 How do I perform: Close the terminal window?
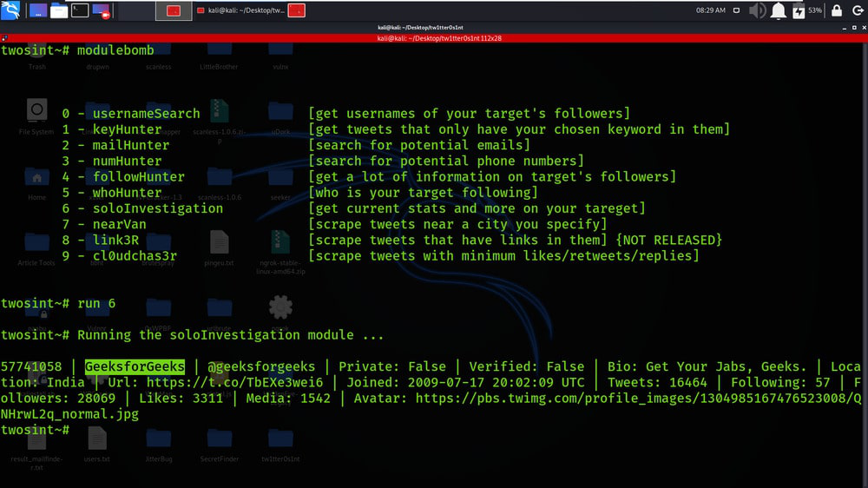click(x=864, y=28)
